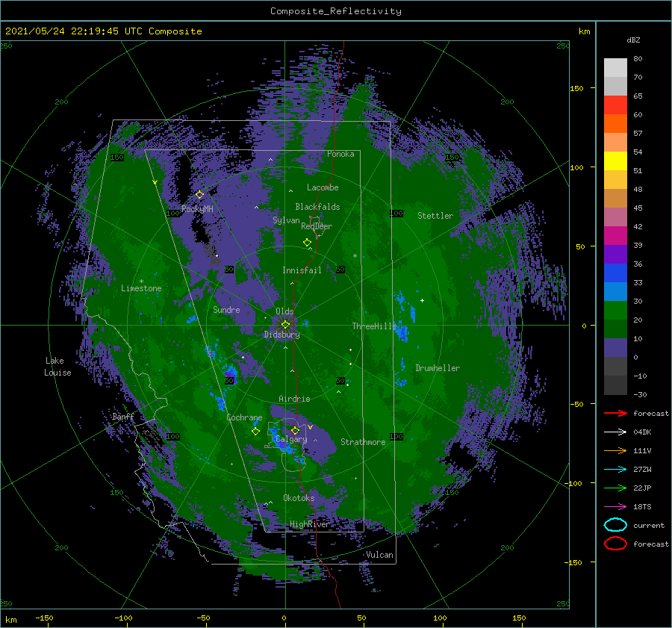Click the yellow 51–54 dBZ swatch
The height and width of the screenshot is (628, 672).
615,161
